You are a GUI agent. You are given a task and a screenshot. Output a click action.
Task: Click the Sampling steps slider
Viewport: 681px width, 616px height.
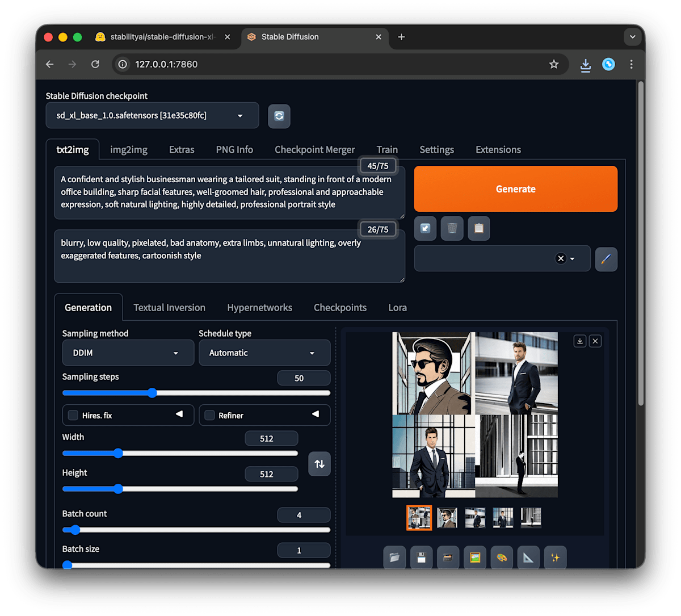coord(196,393)
